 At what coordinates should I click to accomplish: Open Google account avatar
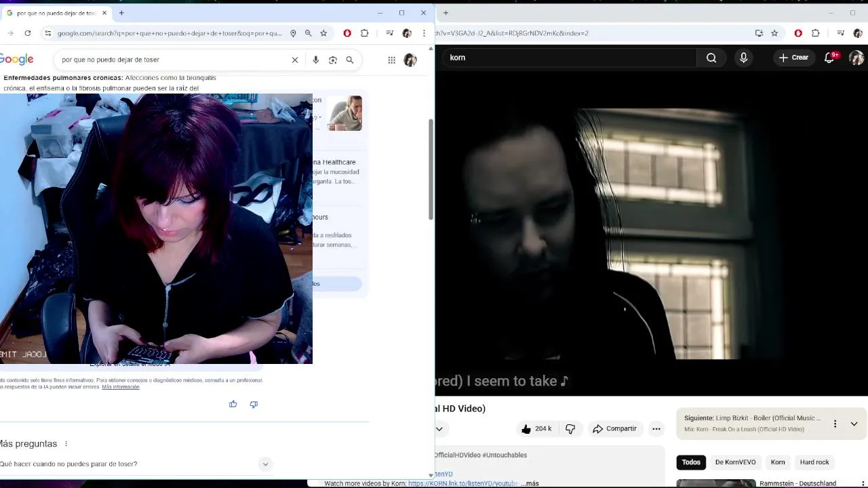[410, 60]
